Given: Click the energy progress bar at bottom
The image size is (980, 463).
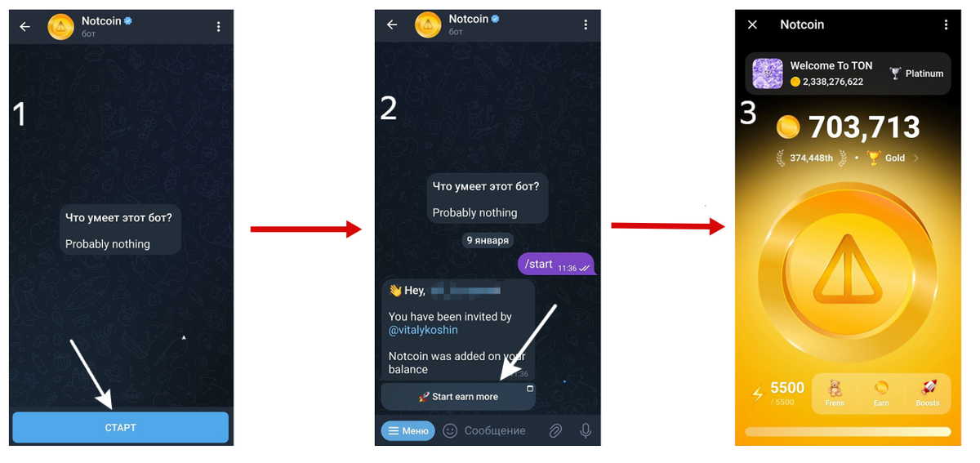Looking at the screenshot, I should [848, 432].
